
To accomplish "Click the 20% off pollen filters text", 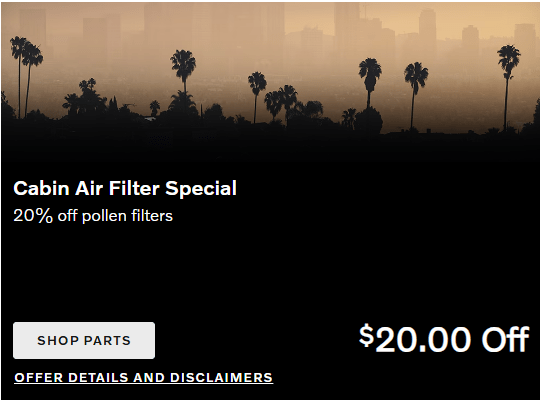I will tap(93, 216).
